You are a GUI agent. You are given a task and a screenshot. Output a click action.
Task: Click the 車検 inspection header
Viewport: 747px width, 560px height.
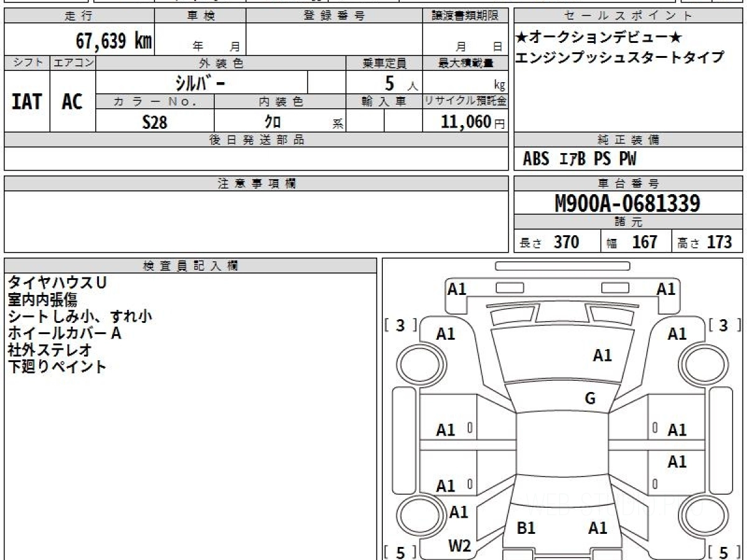tap(200, 16)
